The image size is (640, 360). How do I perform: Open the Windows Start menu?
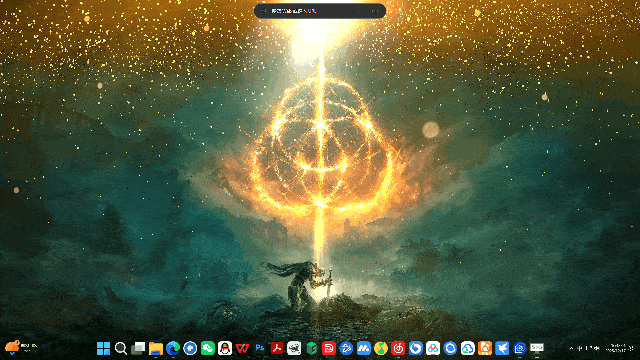[103, 348]
